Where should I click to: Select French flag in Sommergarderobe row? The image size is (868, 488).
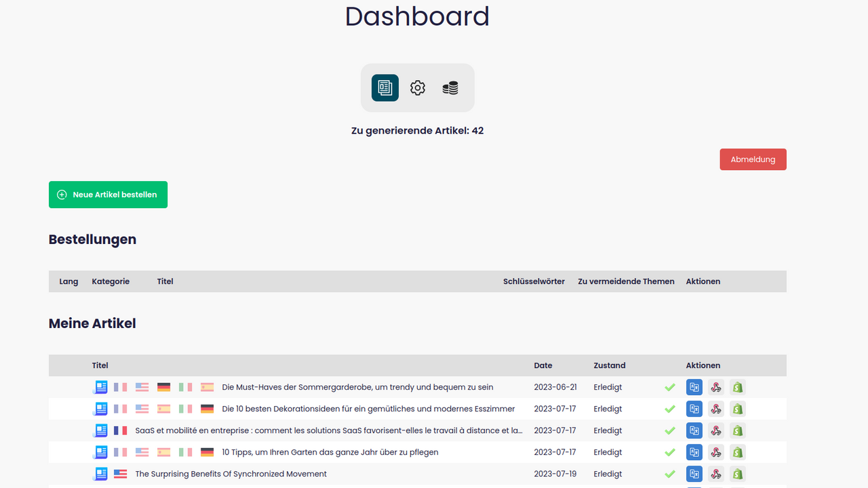[x=120, y=387]
